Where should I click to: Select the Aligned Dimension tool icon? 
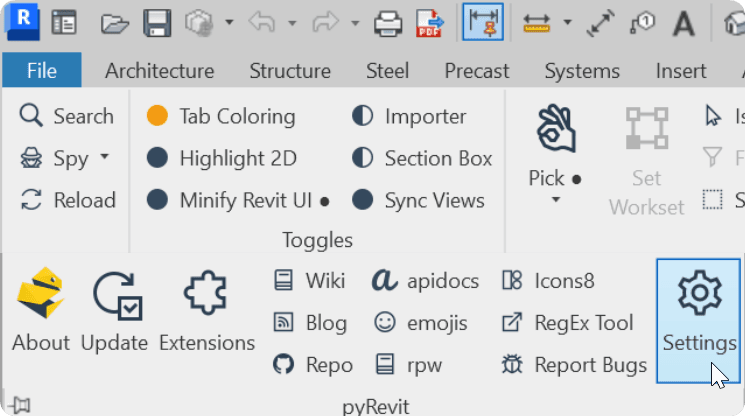483,22
